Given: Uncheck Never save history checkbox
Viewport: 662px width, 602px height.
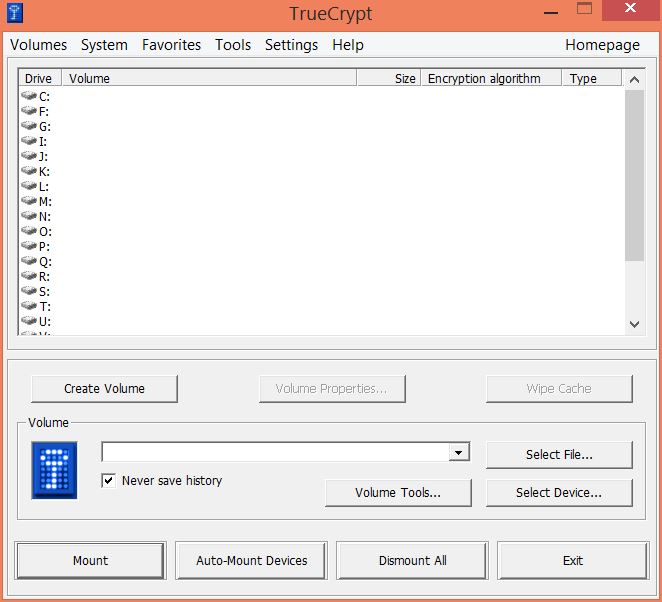Looking at the screenshot, I should point(109,480).
